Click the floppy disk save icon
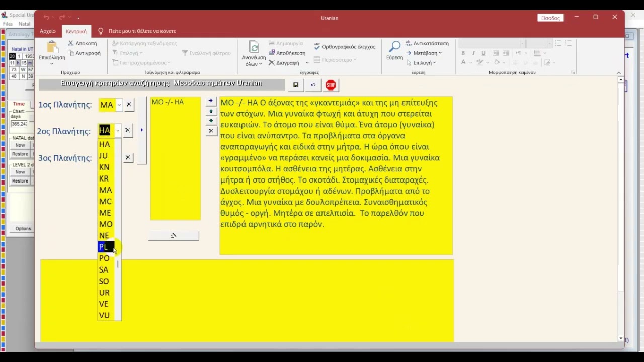The image size is (644, 362). (296, 85)
